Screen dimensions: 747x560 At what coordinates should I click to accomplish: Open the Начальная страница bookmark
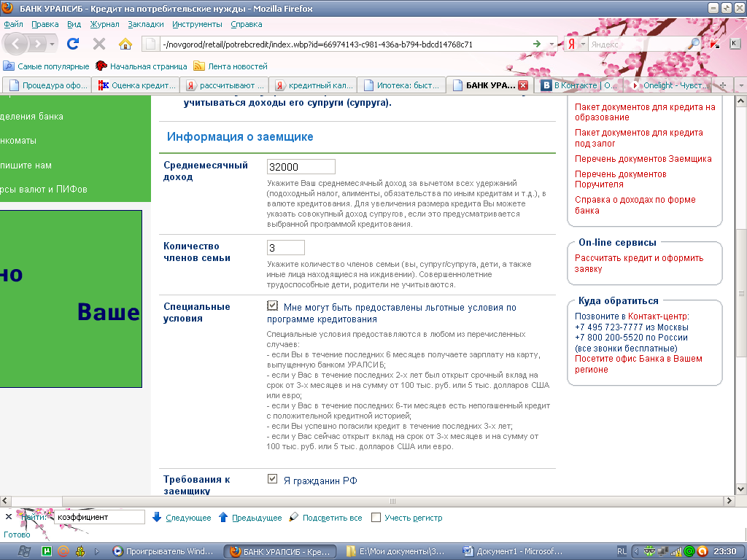[142, 66]
